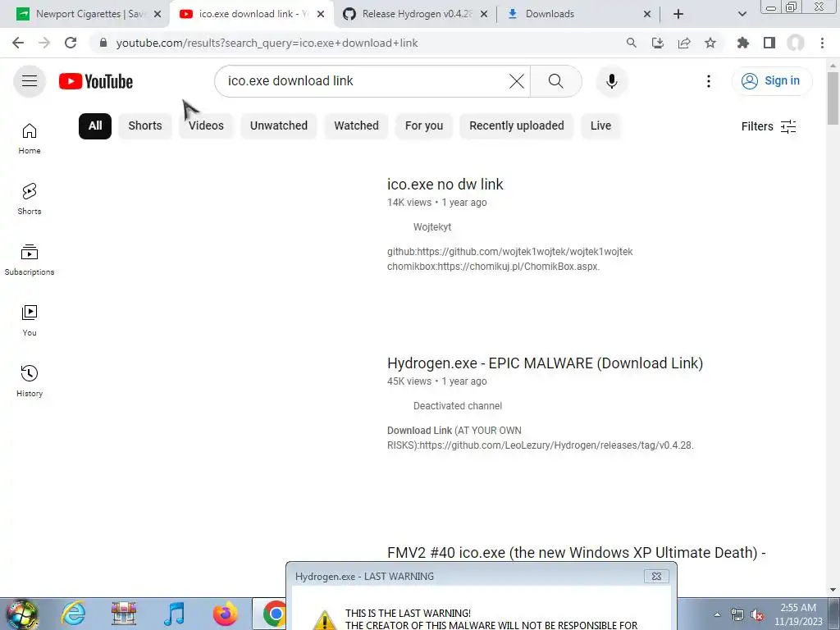This screenshot has height=630, width=840.
Task: Open a new browser tab
Action: [x=678, y=14]
